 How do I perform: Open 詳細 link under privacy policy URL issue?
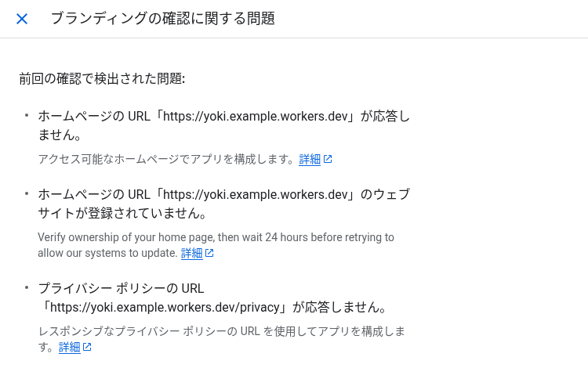pyautogui.click(x=69, y=348)
